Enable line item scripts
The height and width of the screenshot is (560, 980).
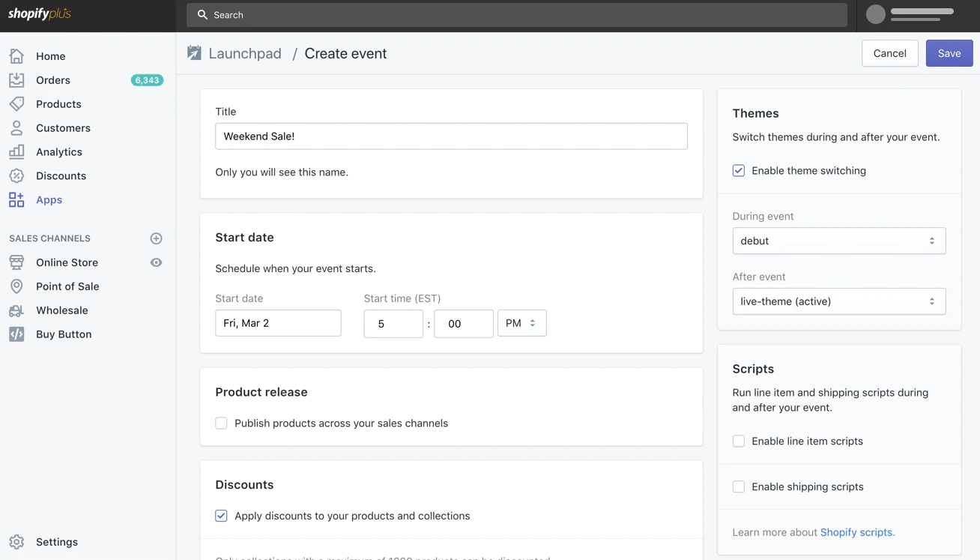[738, 441]
